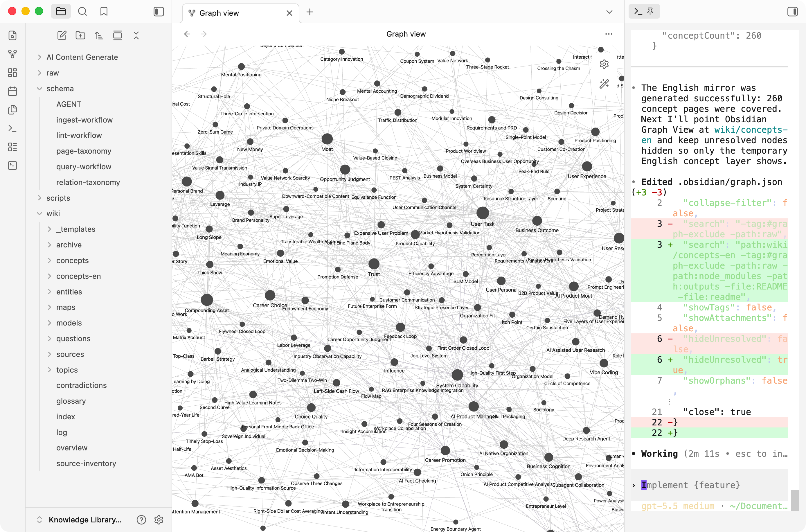The width and height of the screenshot is (806, 532).
Task: Click the terminal scrollbar thumb
Action: [x=795, y=500]
